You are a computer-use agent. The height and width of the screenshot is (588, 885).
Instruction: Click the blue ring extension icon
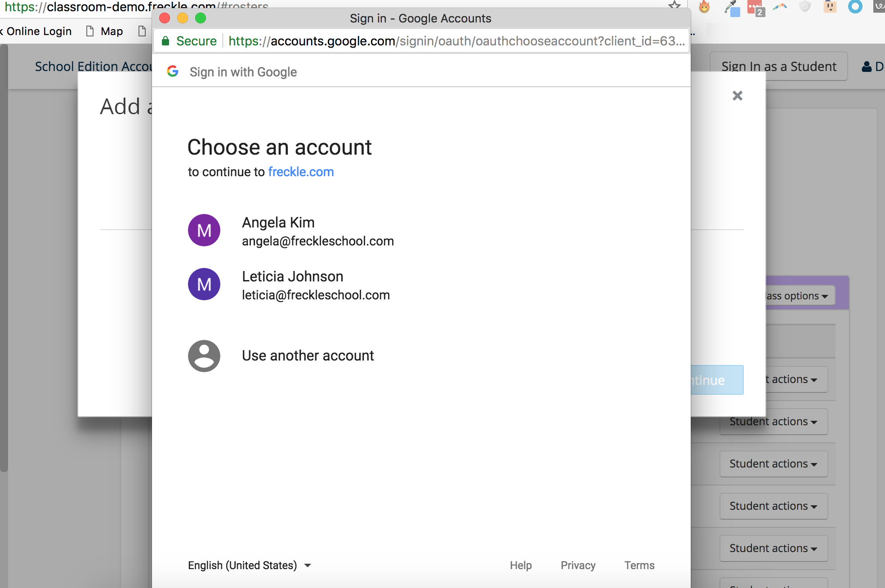point(855,7)
